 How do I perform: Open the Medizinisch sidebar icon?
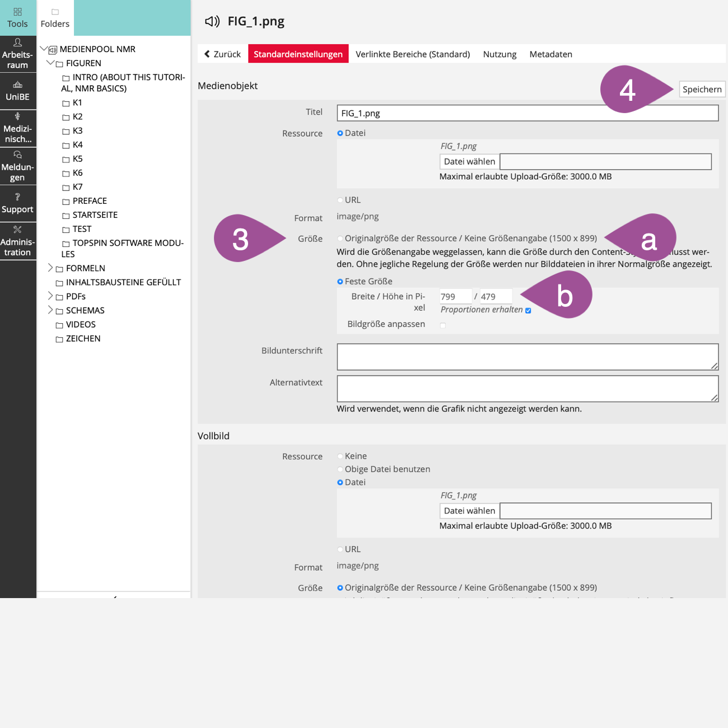[17, 117]
